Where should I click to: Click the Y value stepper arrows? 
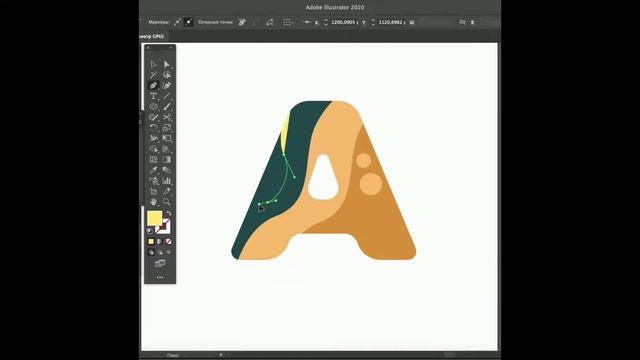click(373, 22)
